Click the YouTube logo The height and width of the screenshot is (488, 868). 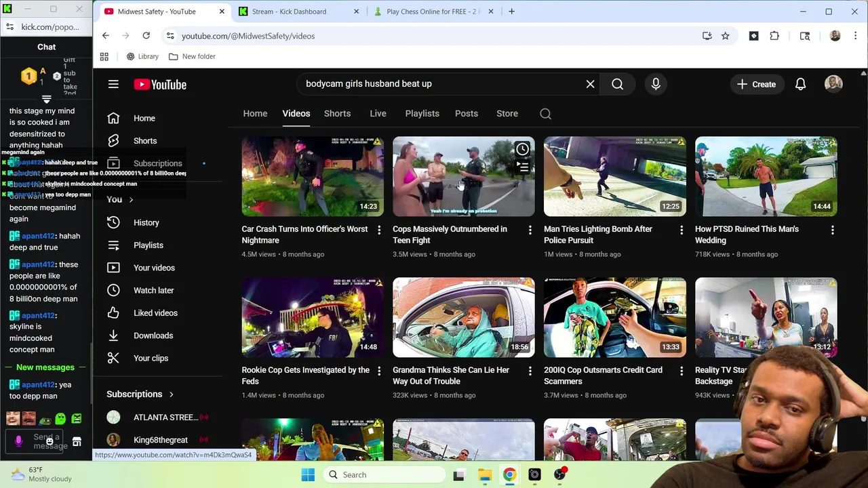pos(160,84)
